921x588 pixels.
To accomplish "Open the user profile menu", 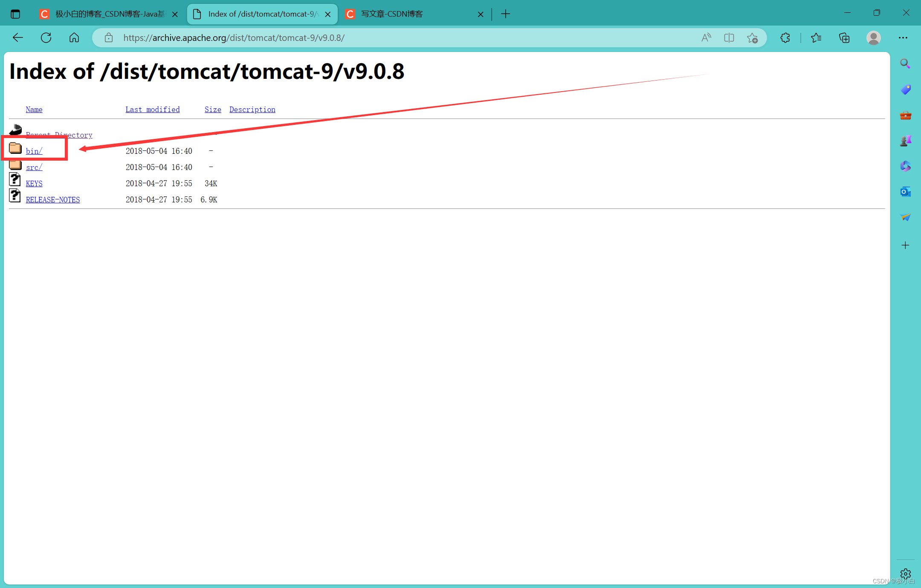I will click(x=873, y=38).
